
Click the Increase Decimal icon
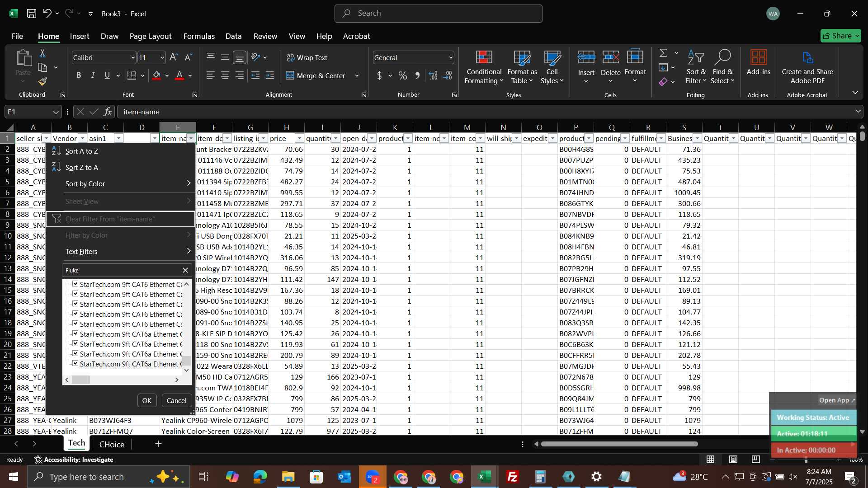pos(433,75)
